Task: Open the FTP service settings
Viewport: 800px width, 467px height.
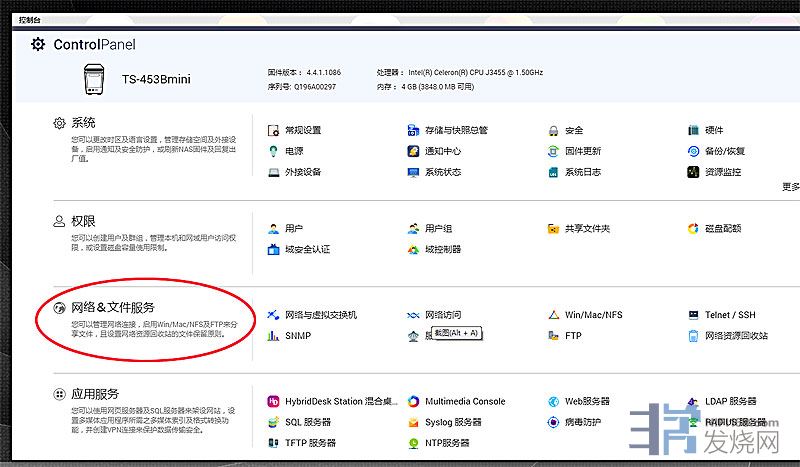Action: (x=573, y=336)
